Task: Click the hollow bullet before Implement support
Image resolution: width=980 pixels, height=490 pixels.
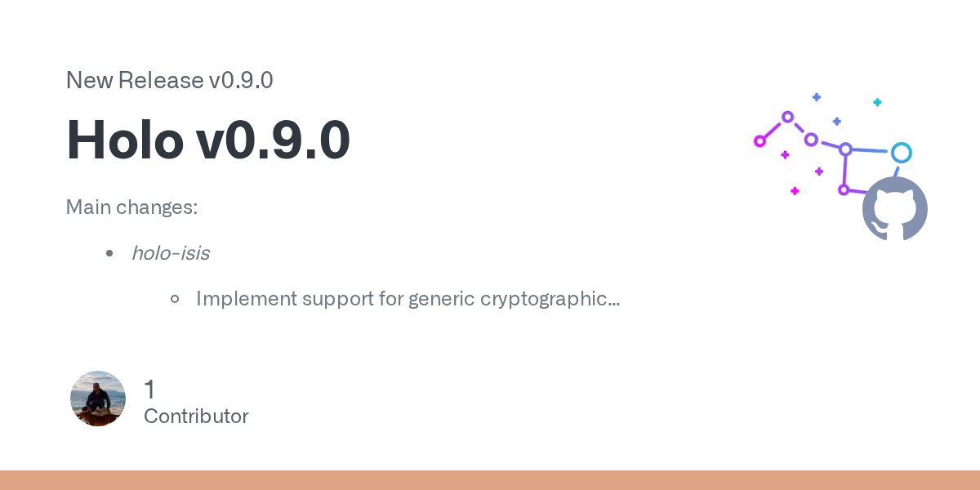Action: pos(174,300)
